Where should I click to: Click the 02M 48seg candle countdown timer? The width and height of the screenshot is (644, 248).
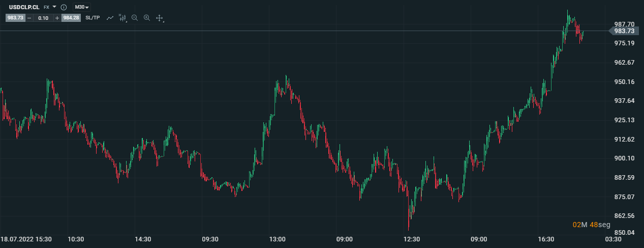588,225
